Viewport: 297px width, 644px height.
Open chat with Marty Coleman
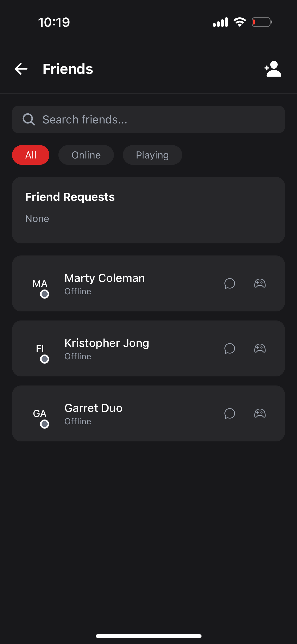[229, 283]
